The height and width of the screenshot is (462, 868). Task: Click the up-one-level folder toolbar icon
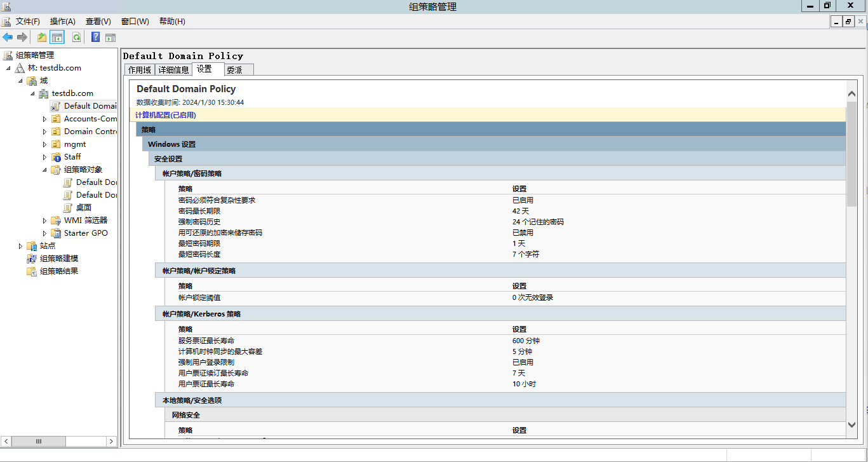tap(42, 37)
